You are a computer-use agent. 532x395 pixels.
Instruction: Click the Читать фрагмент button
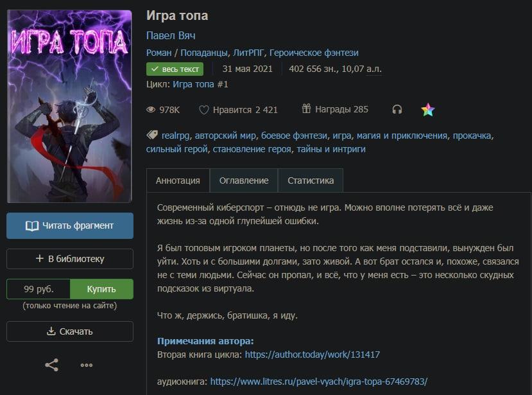70,225
